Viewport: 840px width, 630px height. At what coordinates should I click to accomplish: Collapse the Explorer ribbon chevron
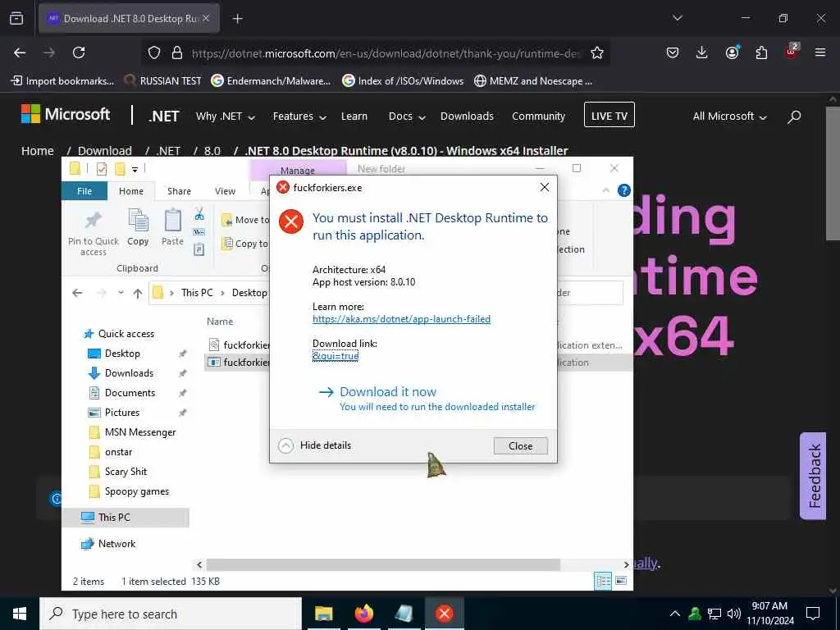coord(606,190)
